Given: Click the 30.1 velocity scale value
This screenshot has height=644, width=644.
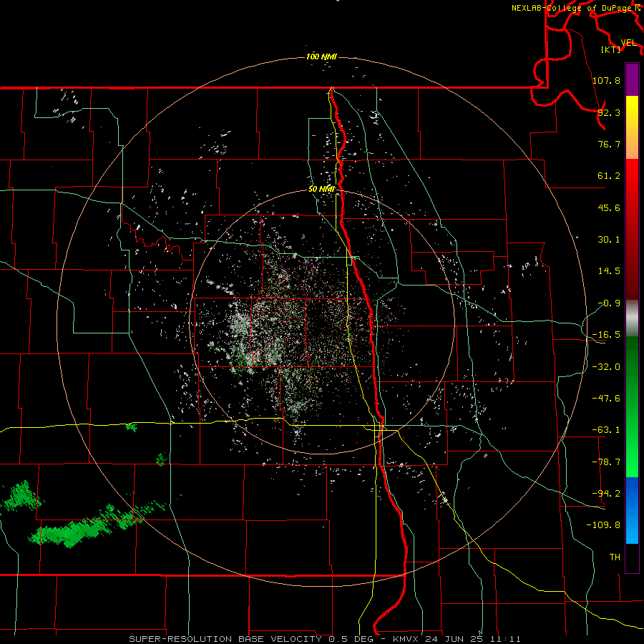Looking at the screenshot, I should (609, 240).
